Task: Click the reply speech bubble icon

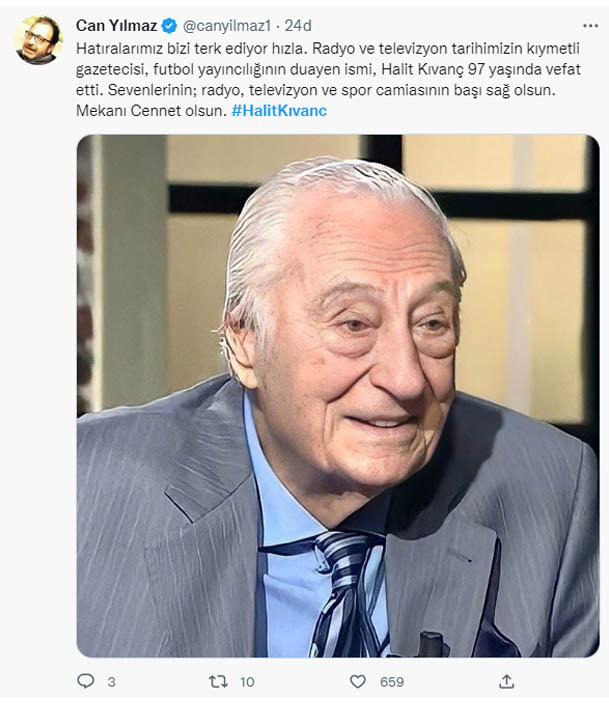Action: click(x=85, y=681)
